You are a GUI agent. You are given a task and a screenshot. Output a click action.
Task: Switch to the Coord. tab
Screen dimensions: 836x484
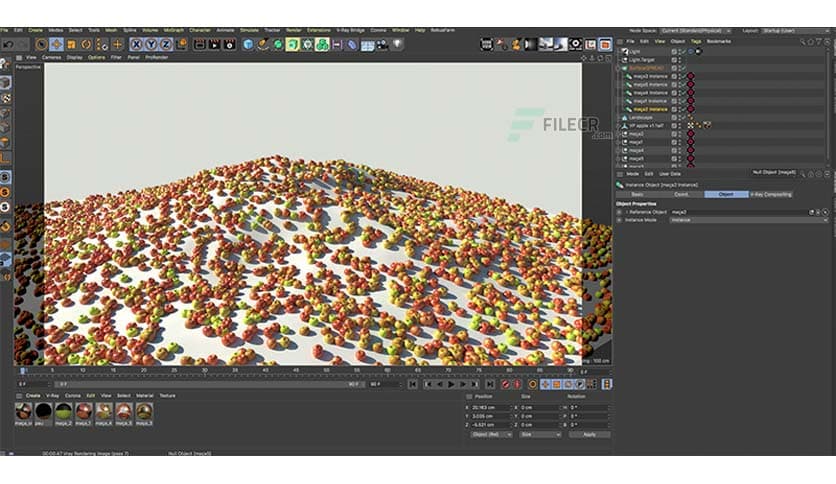click(681, 195)
